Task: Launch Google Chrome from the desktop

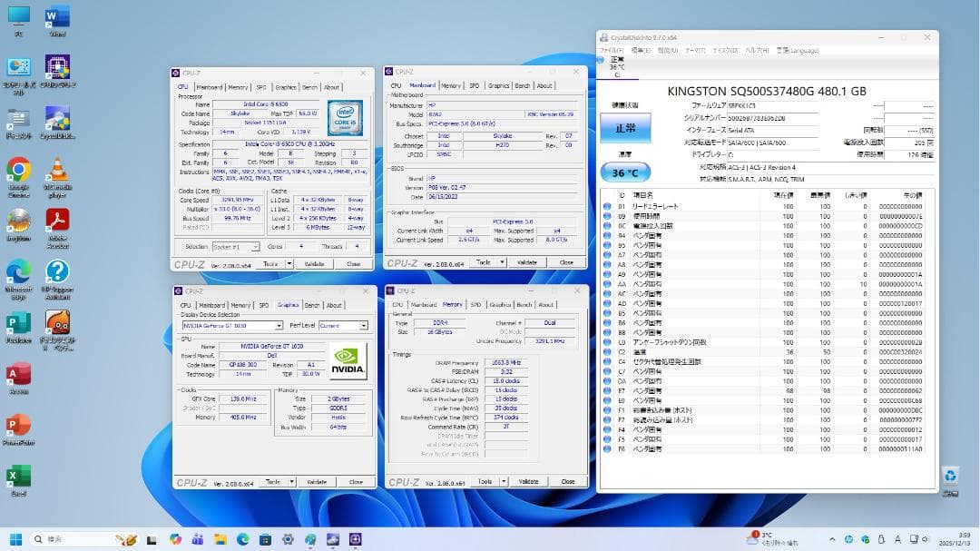Action: pyautogui.click(x=19, y=178)
